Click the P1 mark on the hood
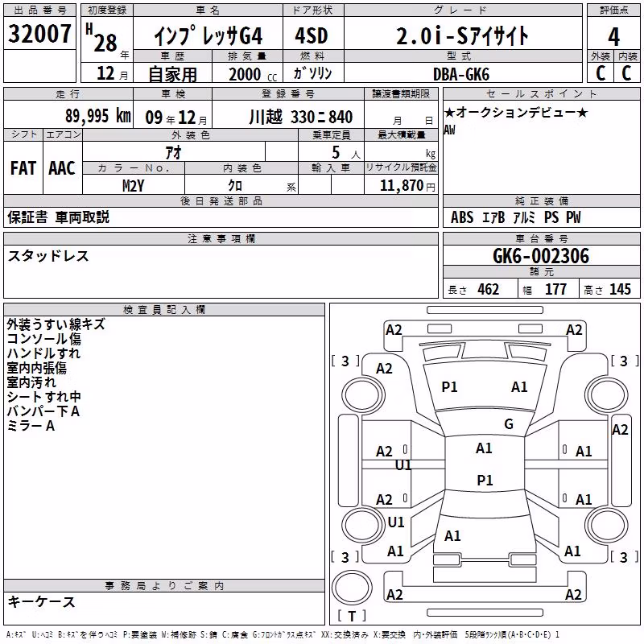Viewport: 644px width, 644px height. [x=449, y=387]
